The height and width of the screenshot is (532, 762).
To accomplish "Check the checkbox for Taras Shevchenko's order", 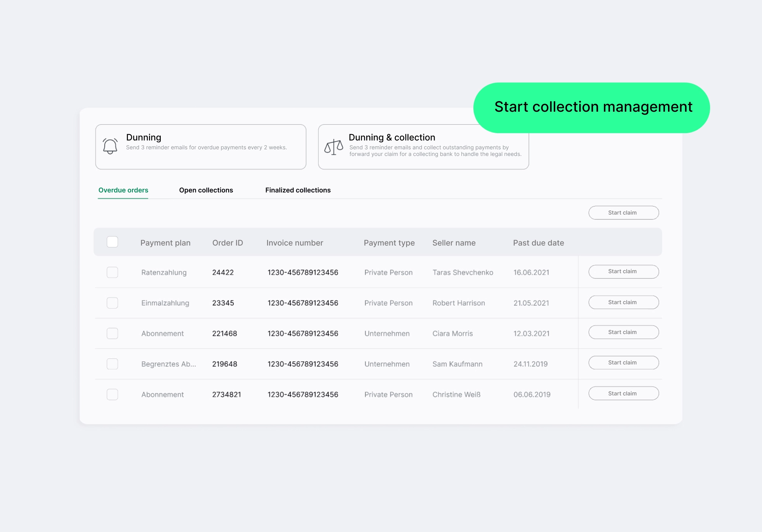I will [112, 272].
